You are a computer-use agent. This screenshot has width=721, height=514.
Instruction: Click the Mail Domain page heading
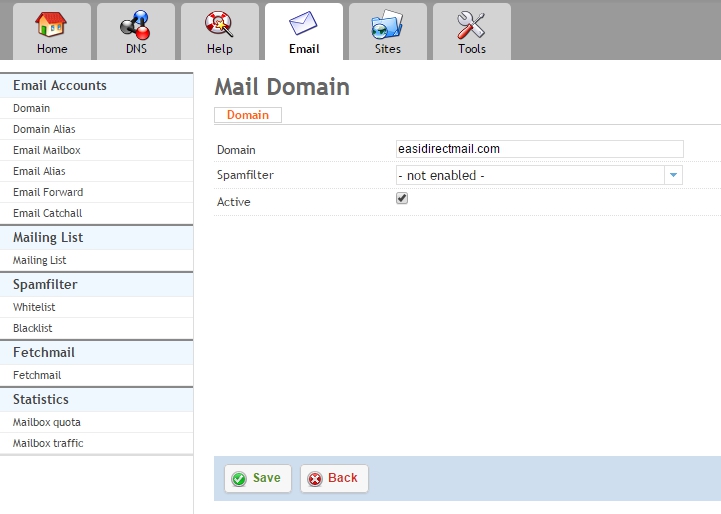(282, 87)
